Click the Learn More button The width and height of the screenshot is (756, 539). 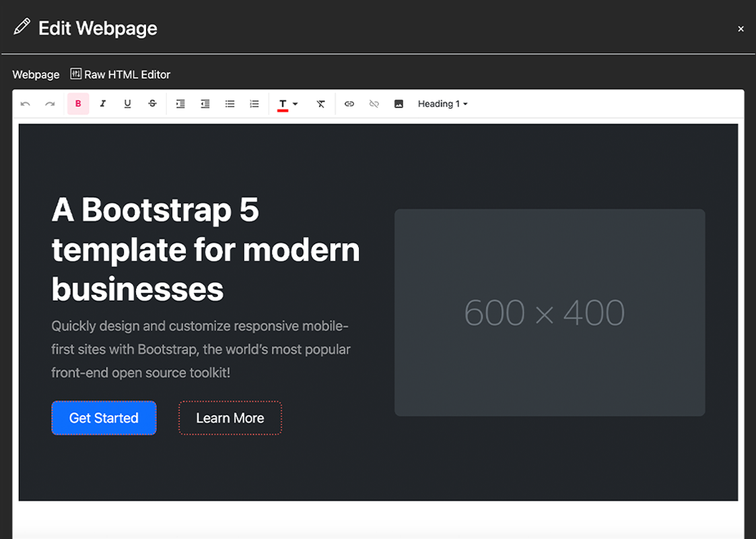tap(230, 418)
